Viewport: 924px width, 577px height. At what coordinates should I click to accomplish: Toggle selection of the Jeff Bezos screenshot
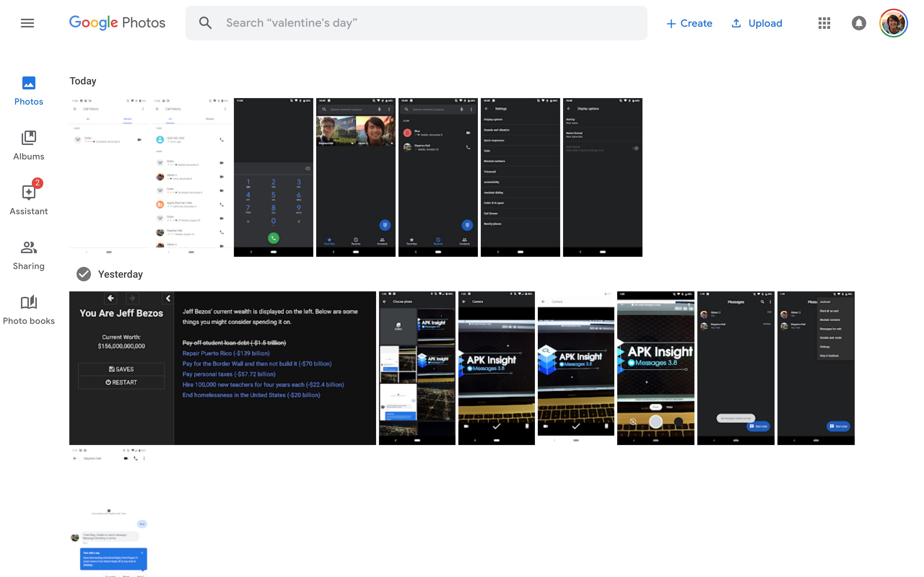coord(222,367)
